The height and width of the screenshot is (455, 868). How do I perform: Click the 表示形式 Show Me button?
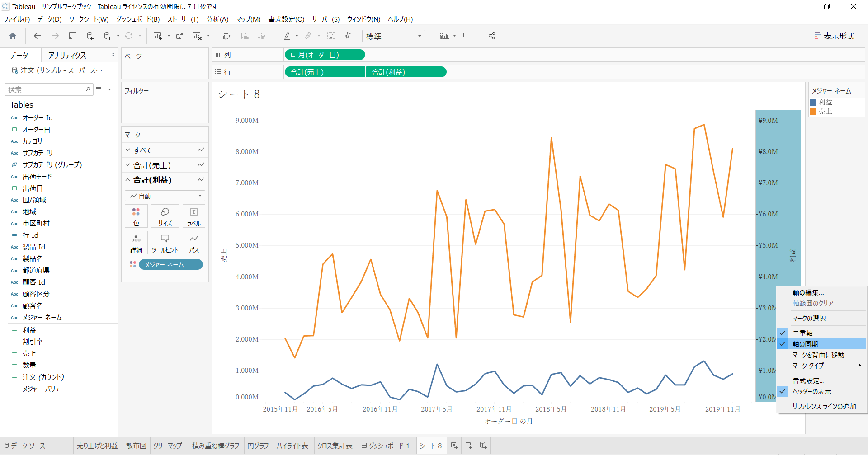click(x=834, y=36)
